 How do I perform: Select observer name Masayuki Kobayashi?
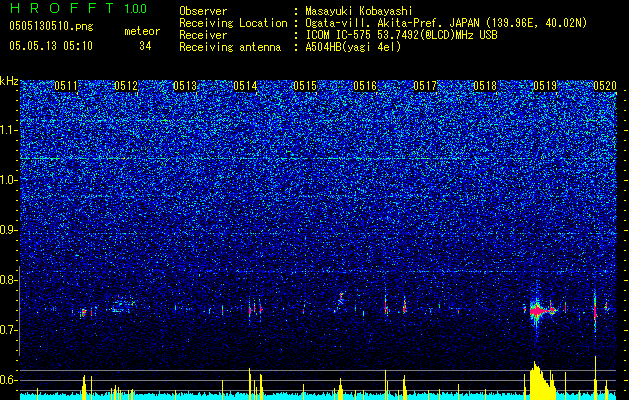359,11
